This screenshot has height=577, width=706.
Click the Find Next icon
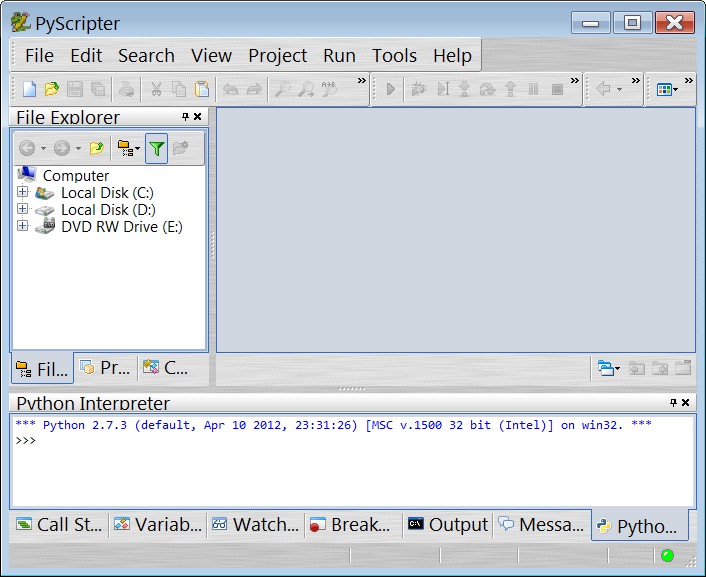306,89
